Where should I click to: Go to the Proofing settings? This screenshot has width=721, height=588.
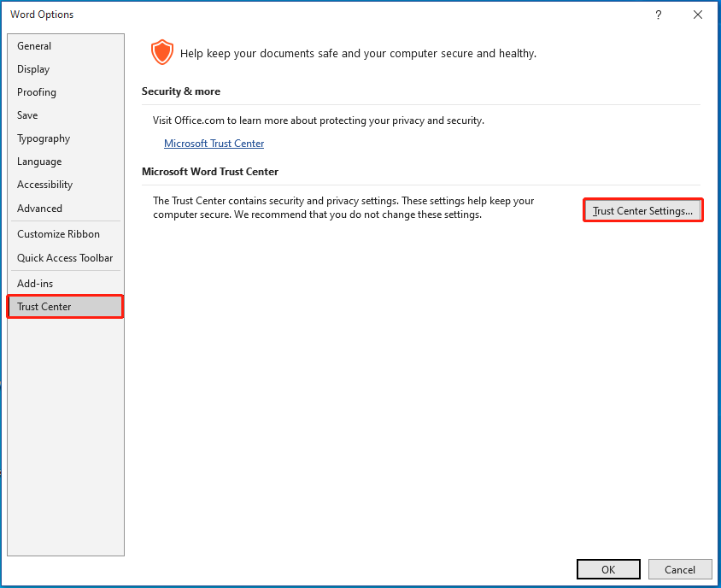point(65,92)
